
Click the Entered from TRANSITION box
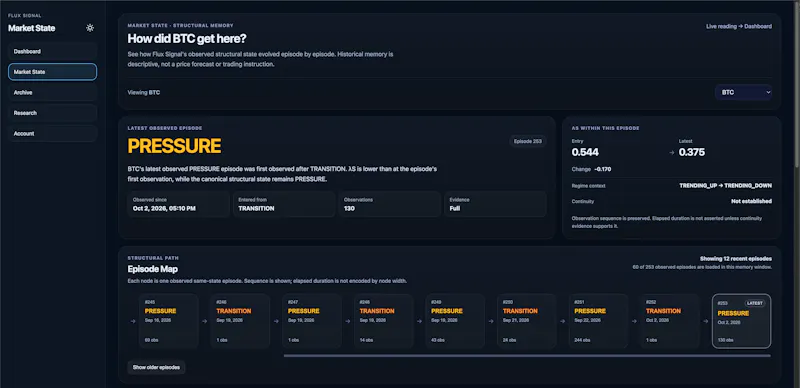284,204
